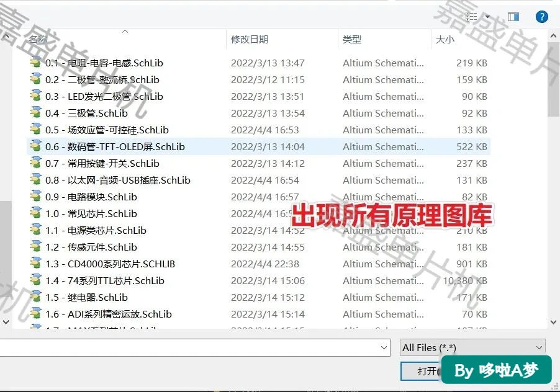The width and height of the screenshot is (560, 392).
Task: Expand the view options dropdown arrow
Action: (x=487, y=17)
